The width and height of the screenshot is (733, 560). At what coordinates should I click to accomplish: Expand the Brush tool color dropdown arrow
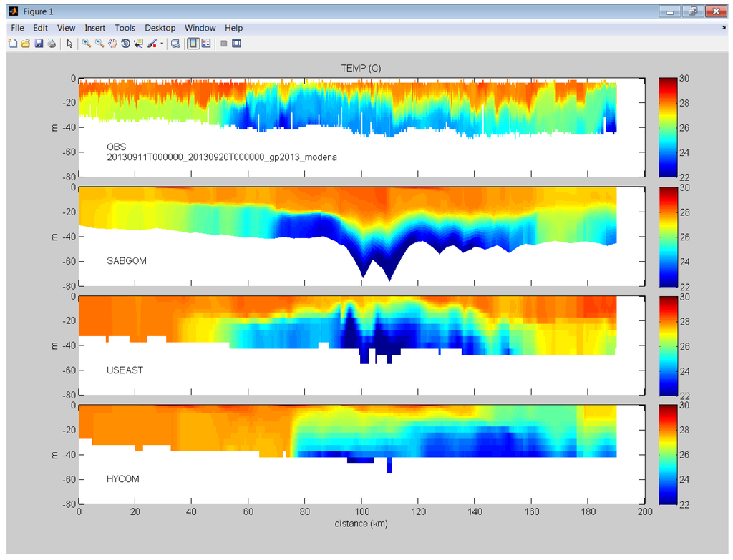[162, 44]
